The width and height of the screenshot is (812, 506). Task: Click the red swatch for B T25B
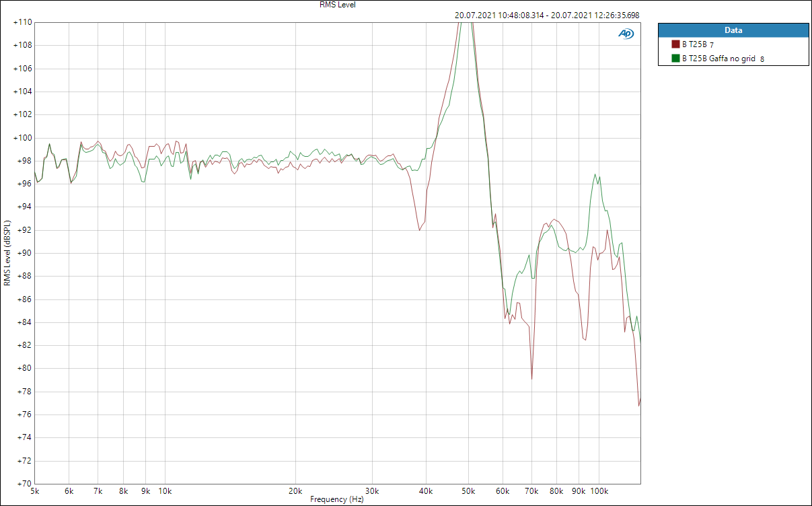click(675, 44)
